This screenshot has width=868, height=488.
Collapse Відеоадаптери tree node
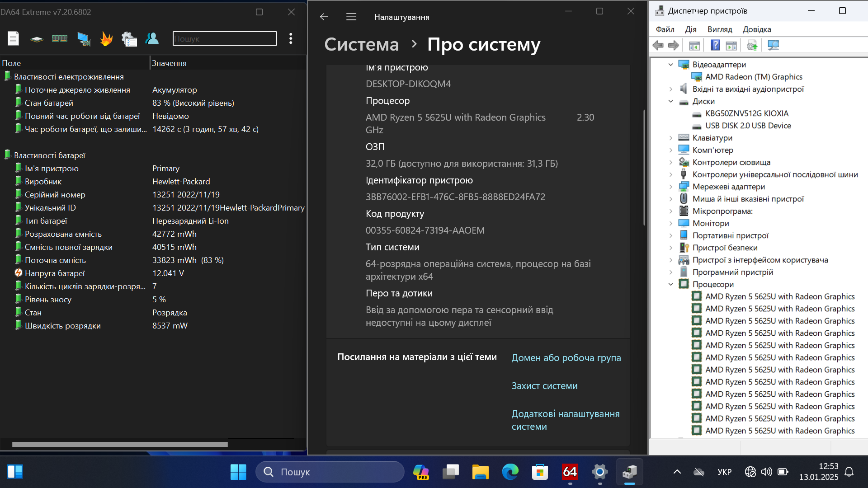671,65
